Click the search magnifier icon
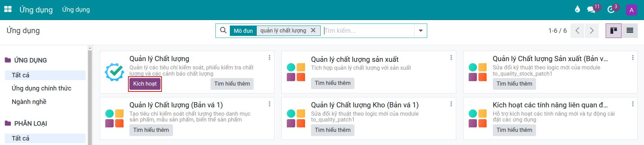The width and height of the screenshot is (644, 145). point(223,30)
